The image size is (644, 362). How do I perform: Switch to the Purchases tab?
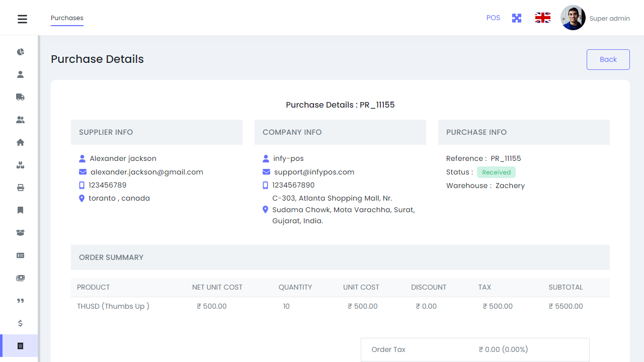coord(67,18)
